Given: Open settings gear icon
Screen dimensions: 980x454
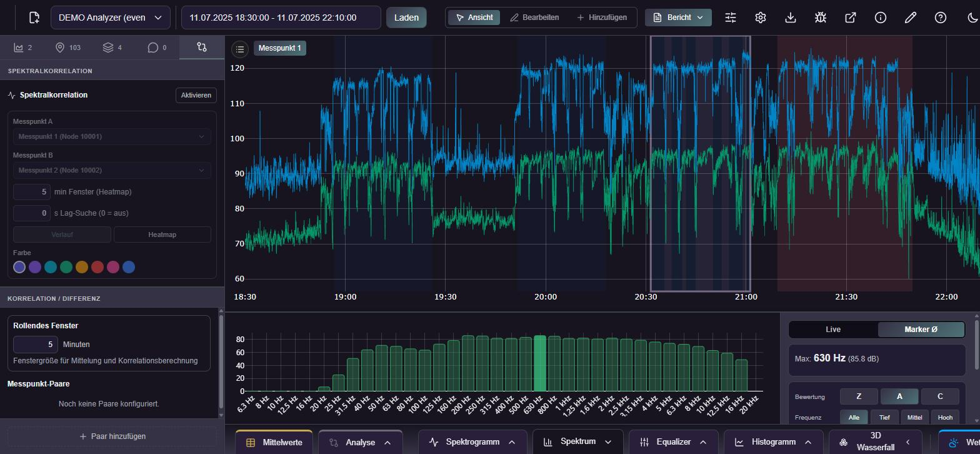Looking at the screenshot, I should click(x=761, y=18).
